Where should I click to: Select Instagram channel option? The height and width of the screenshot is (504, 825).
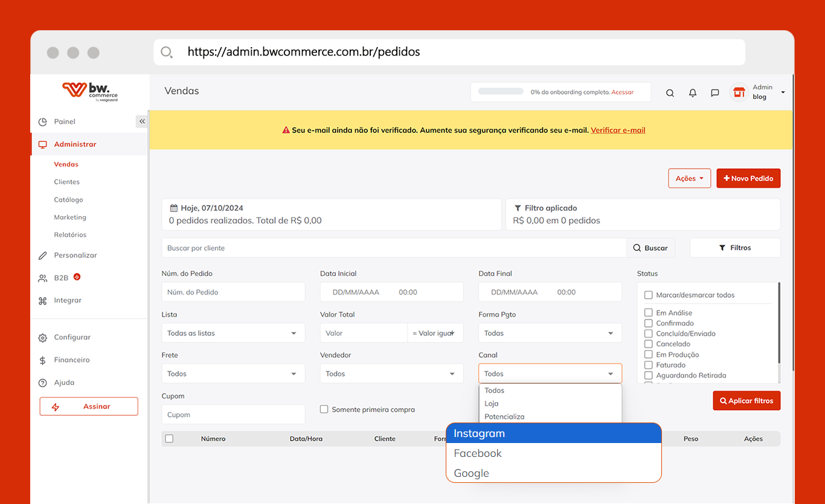(554, 433)
